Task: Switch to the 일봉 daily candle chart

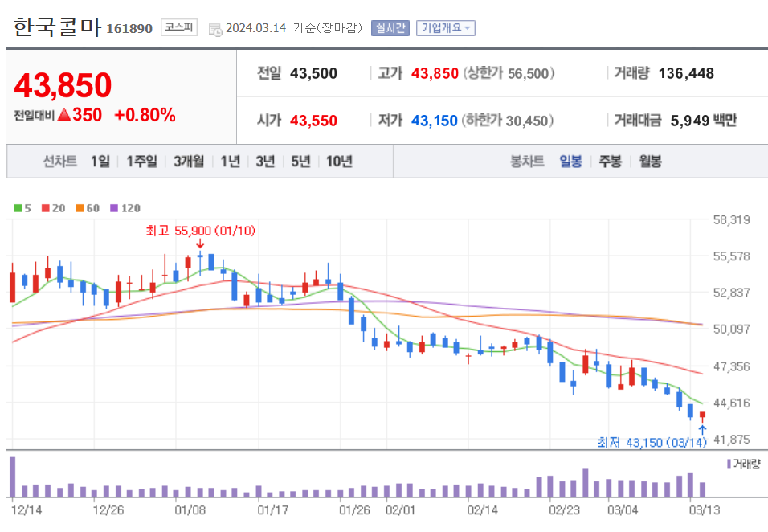Action: tap(570, 162)
